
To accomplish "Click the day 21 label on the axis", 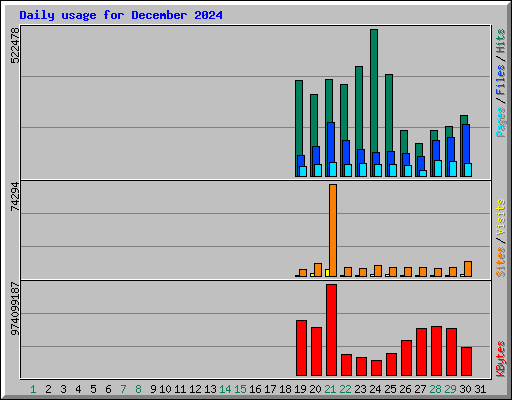I will [x=330, y=389].
